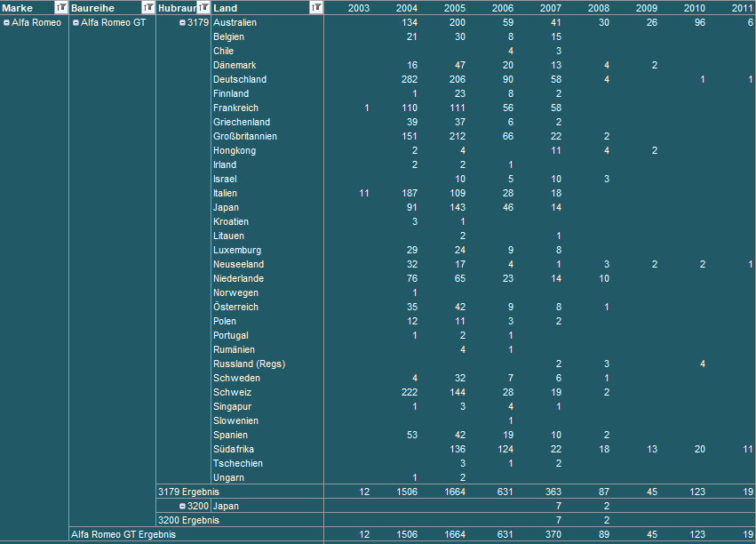Collapse the Alfa Romeo brand group
This screenshot has width=756, height=544.
(x=7, y=23)
